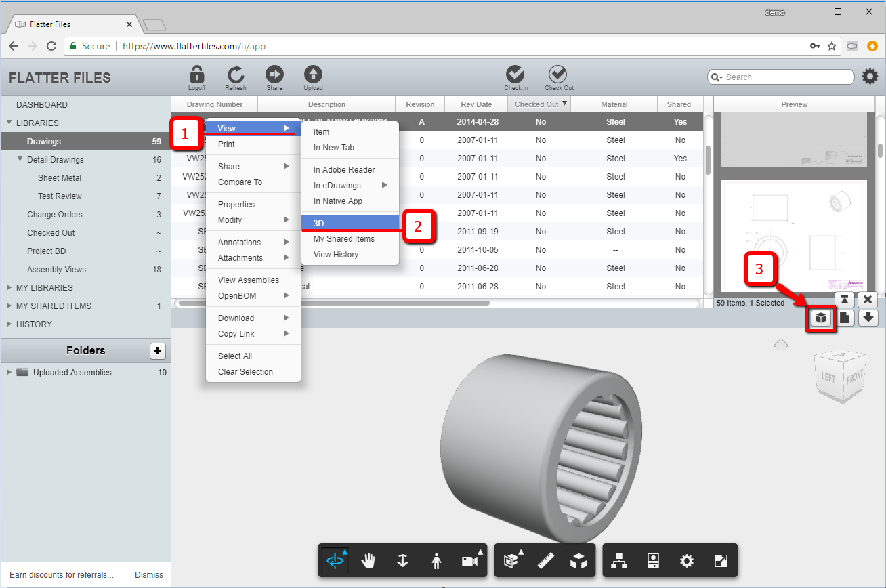The height and width of the screenshot is (588, 886).
Task: Open the Search field dropdown arrow
Action: (717, 77)
